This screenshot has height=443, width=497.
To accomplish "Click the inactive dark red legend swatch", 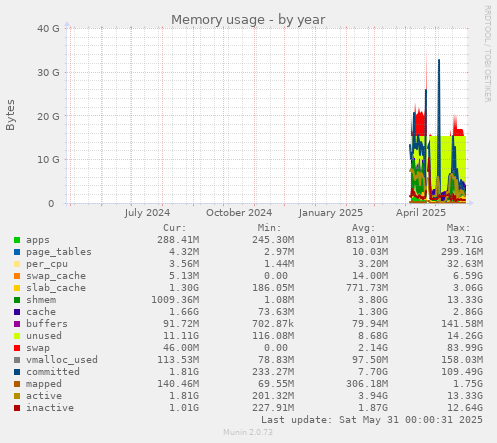I will tap(17, 408).
